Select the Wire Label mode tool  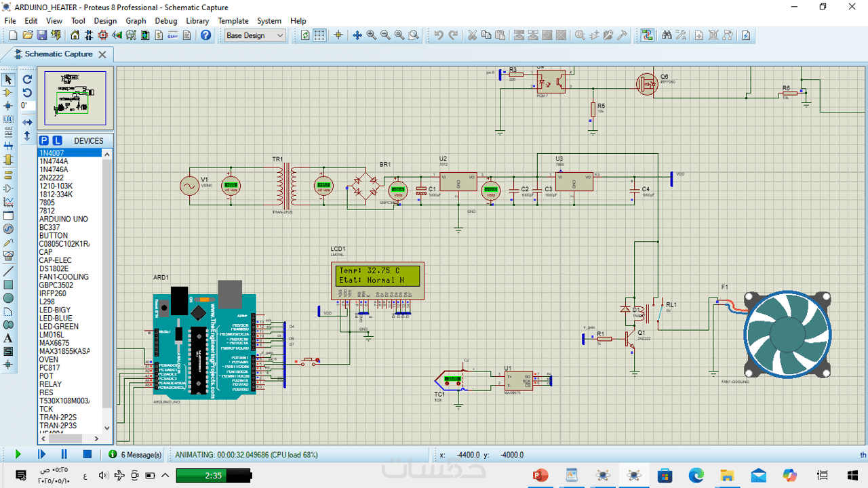click(x=8, y=119)
